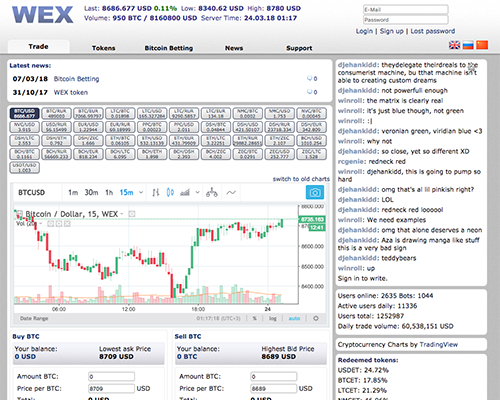Expand the timeframe dropdown arrow
500x400 pixels.
click(x=141, y=192)
